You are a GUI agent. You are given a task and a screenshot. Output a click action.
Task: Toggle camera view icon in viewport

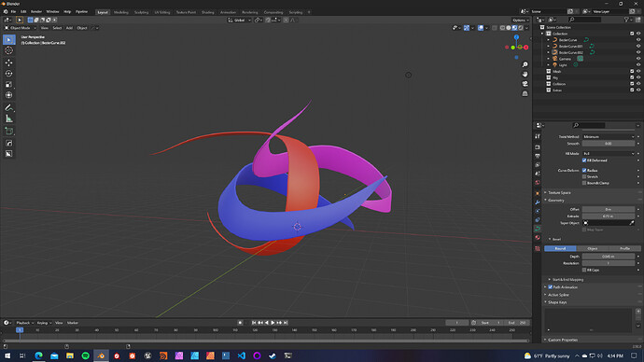pyautogui.click(x=525, y=84)
